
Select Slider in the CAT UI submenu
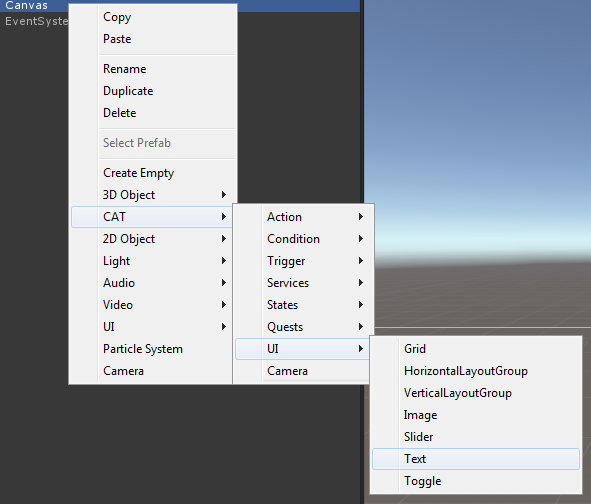(476, 437)
